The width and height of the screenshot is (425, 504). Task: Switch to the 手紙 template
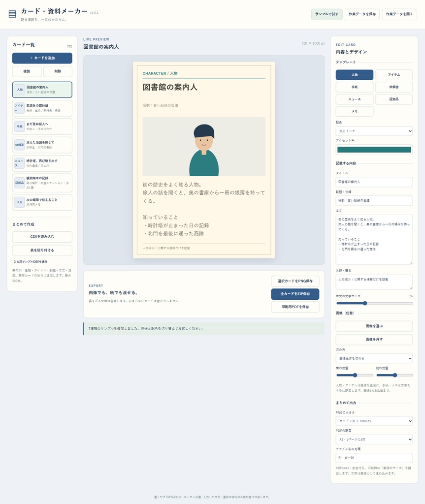tap(355, 87)
